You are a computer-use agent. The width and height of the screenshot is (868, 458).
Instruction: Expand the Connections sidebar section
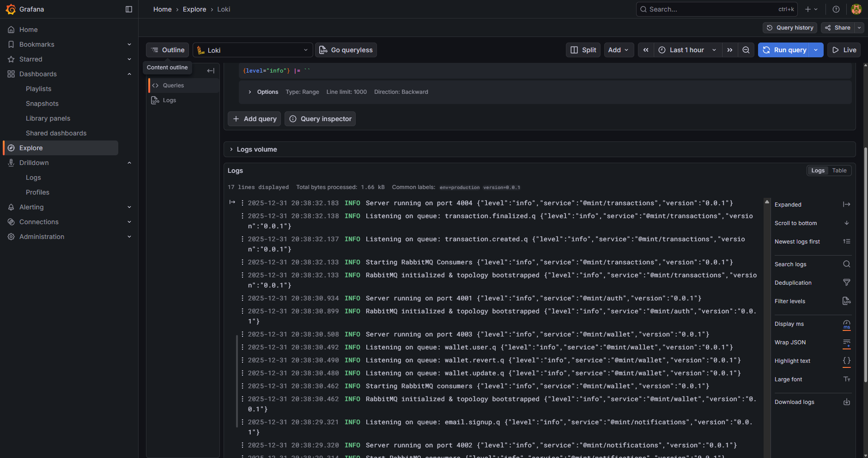129,222
